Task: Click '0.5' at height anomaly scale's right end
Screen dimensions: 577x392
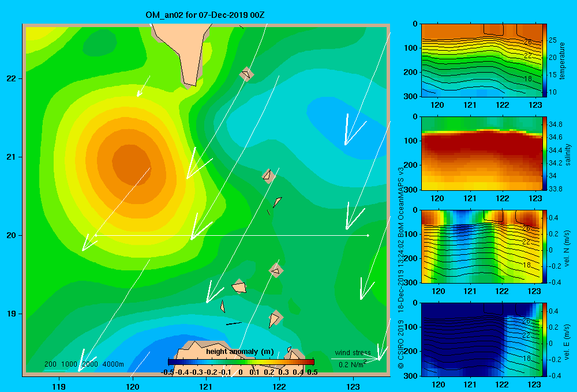Action: point(312,372)
